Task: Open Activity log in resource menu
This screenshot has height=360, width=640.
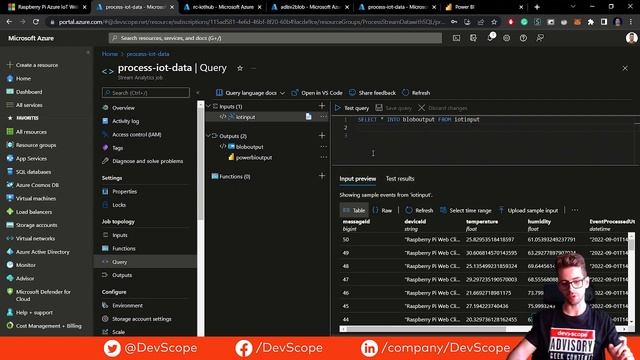Action: pyautogui.click(x=125, y=121)
